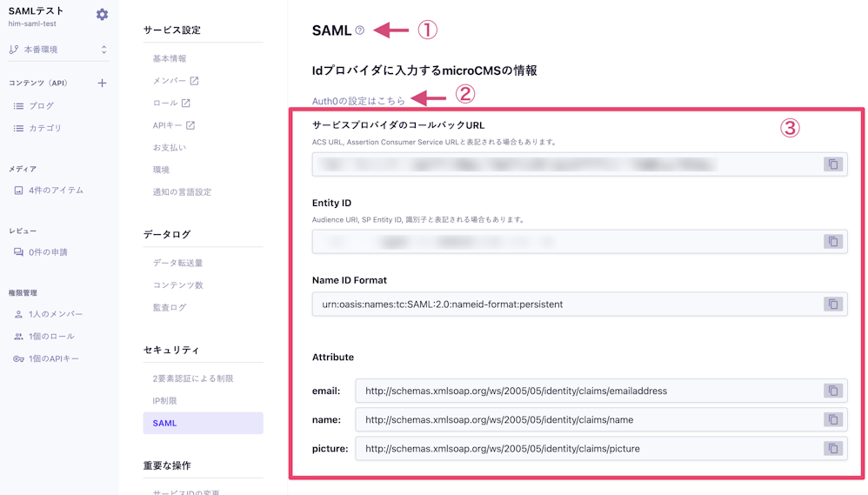
Task: Click list icon beside ブログ
Action: [x=18, y=106]
